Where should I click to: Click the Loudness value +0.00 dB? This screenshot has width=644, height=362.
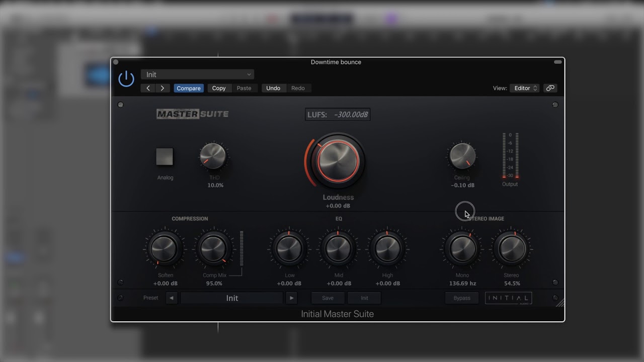click(x=338, y=206)
